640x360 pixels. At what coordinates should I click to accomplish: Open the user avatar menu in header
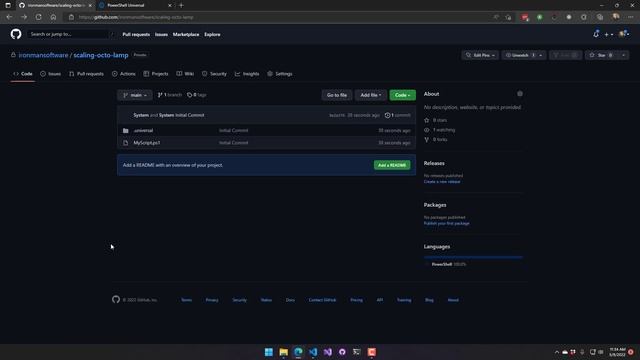(624, 34)
